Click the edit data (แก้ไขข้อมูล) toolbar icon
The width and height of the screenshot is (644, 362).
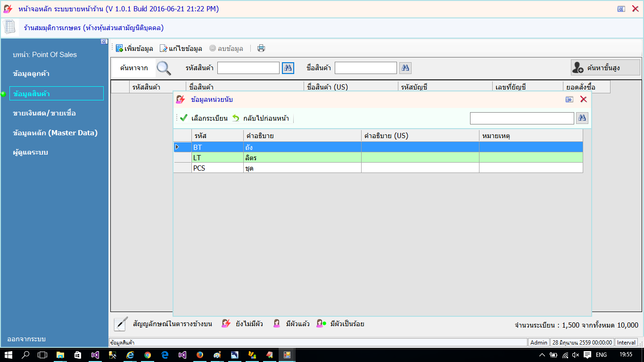pyautogui.click(x=164, y=48)
